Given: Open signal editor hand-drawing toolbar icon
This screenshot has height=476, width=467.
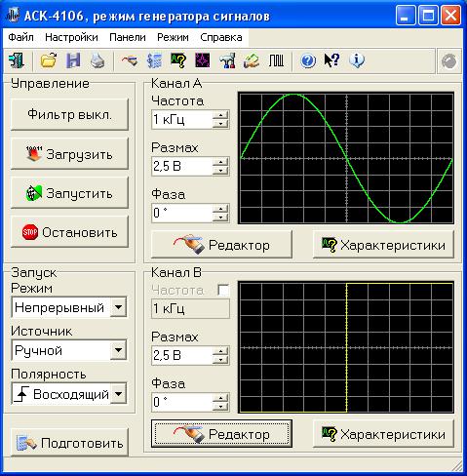Looking at the screenshot, I should [x=130, y=60].
